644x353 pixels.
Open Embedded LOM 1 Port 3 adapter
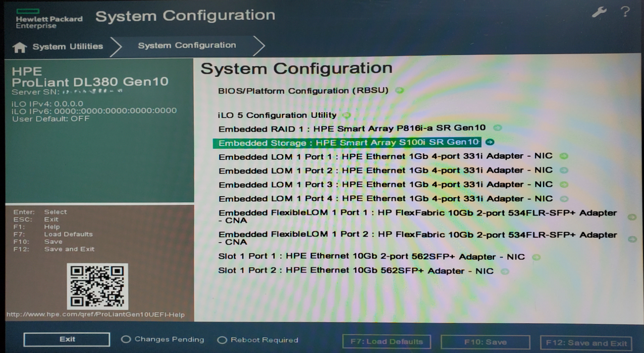click(386, 185)
